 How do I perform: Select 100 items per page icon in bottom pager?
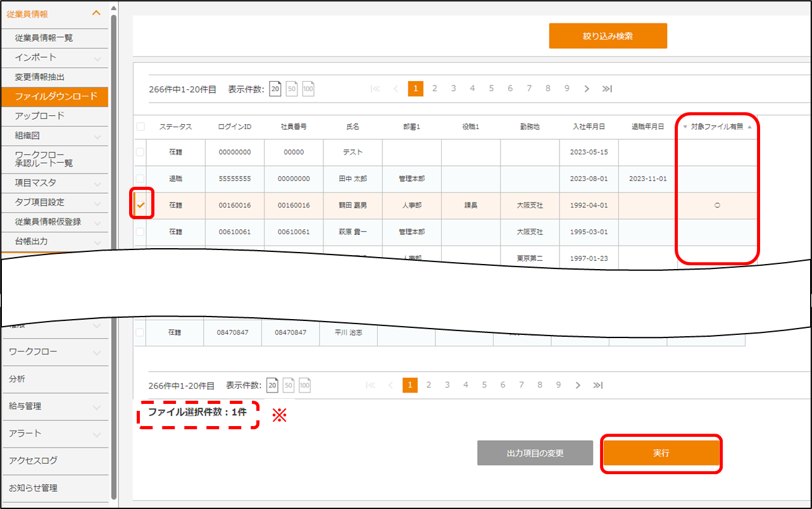pos(305,385)
